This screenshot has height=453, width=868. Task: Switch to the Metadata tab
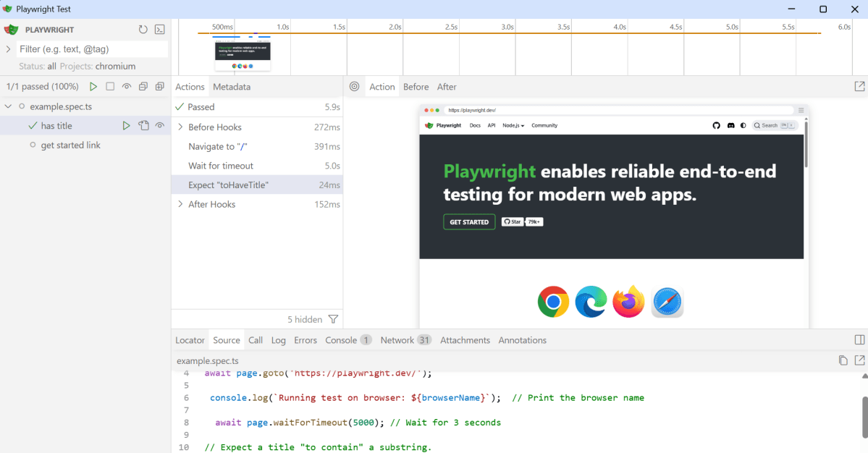tap(232, 87)
